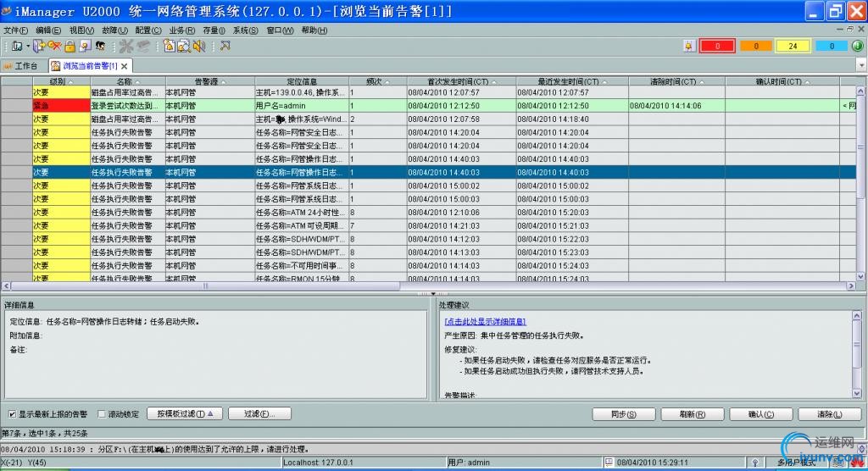Close the 浏览当前告警[1] tab
Image resolution: width=868 pixels, height=471 pixels.
point(125,66)
